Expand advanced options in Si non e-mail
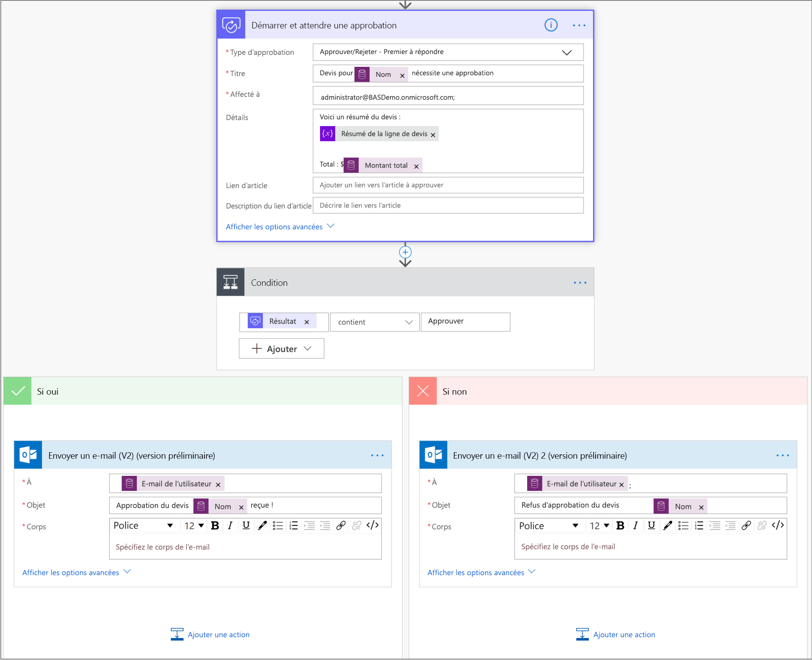The width and height of the screenshot is (812, 660). click(481, 572)
